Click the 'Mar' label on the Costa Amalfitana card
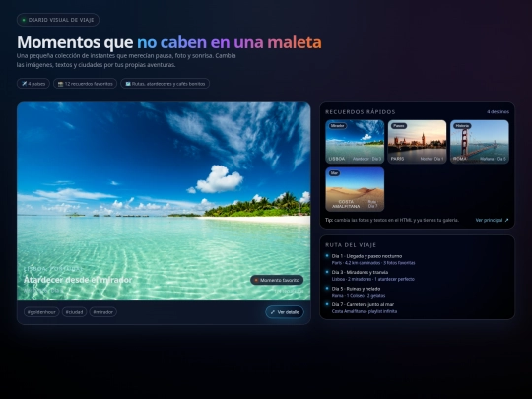This screenshot has height=399, width=532. pyautogui.click(x=334, y=173)
